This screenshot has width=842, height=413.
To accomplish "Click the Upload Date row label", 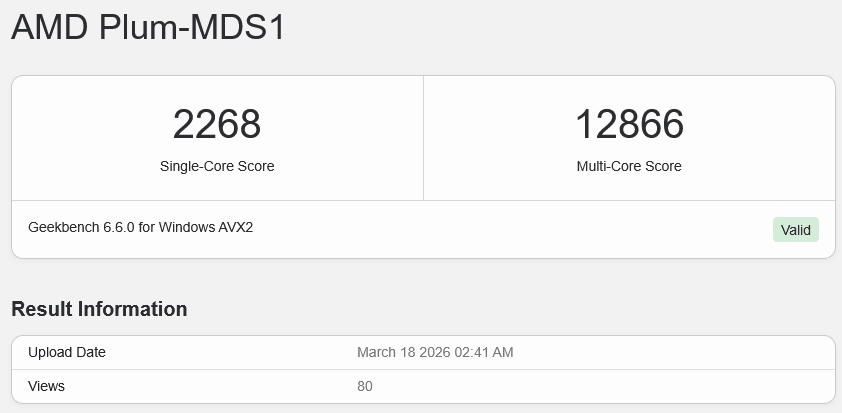I will coord(66,352).
